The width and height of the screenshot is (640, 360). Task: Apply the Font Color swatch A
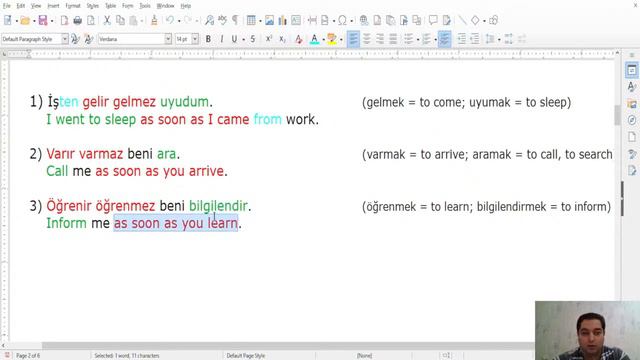click(314, 39)
